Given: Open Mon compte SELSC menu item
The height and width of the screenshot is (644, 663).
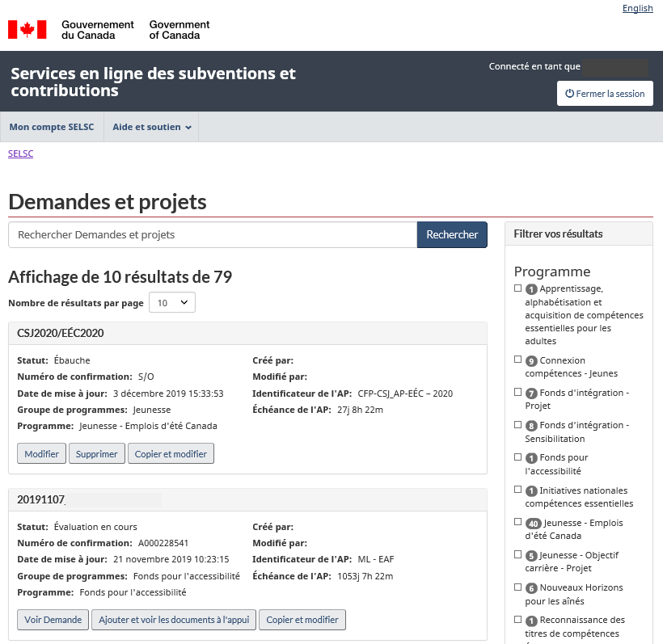Looking at the screenshot, I should coord(52,127).
